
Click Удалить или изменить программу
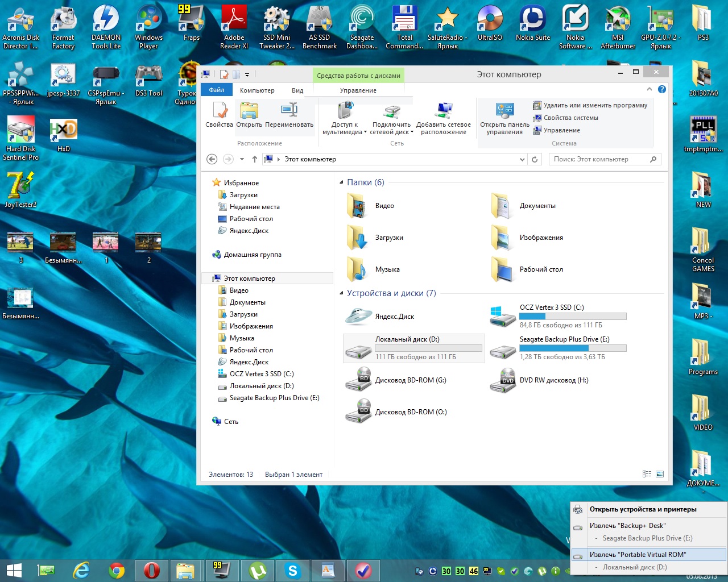(x=590, y=105)
